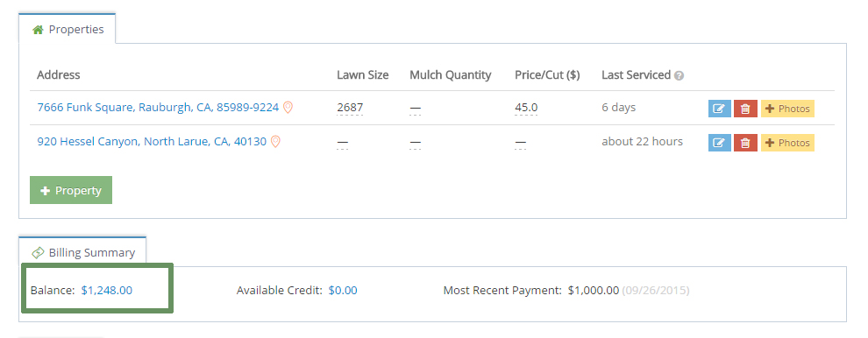Viewport: 868px width, 338px height.
Task: Set mulch quantity for 7666 Funk Square
Action: (x=416, y=109)
